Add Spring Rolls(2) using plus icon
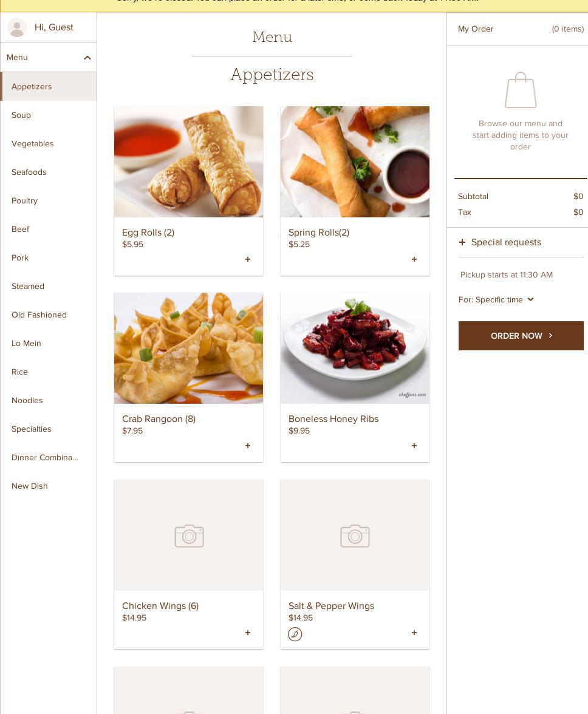The width and height of the screenshot is (588, 714). [x=414, y=259]
